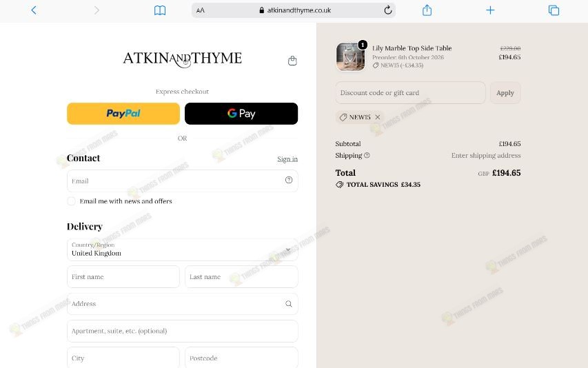
Task: Click the Delivery section heading
Action: coord(84,226)
